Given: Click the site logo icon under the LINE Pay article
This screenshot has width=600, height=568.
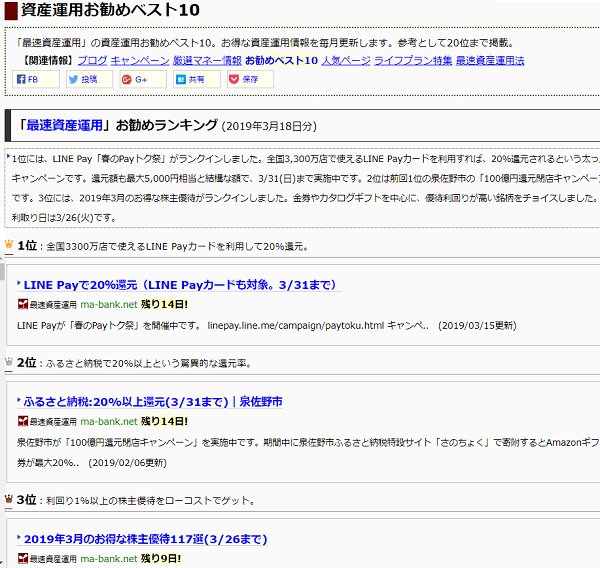Looking at the screenshot, I should coord(23,304).
